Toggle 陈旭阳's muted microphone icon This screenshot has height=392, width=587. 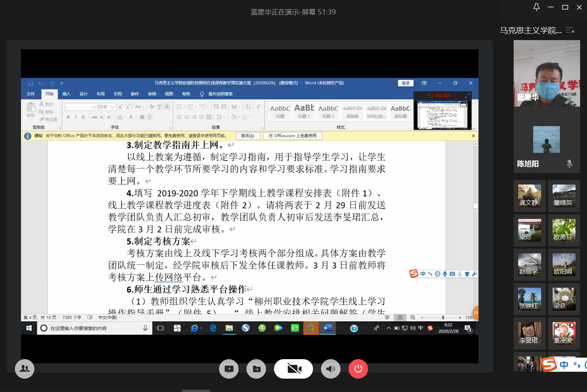(569, 164)
